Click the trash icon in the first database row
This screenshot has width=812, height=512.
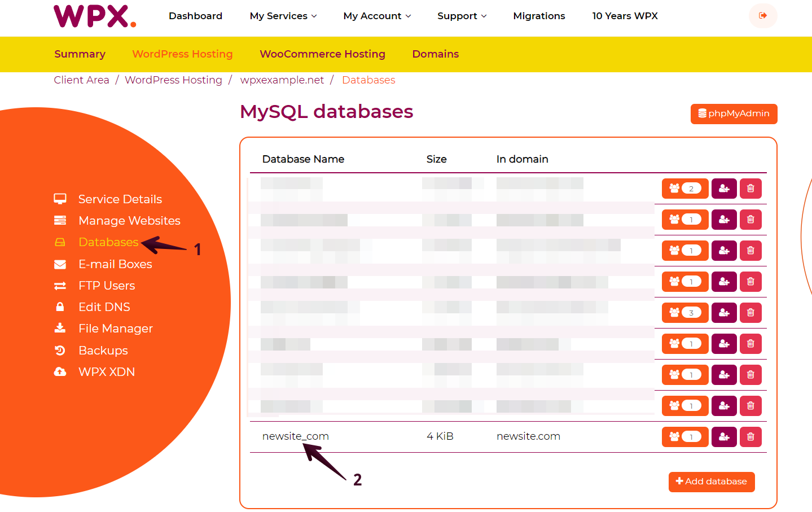[x=750, y=189]
